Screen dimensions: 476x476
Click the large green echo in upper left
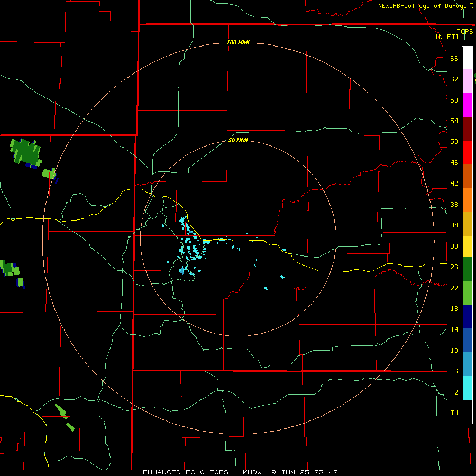tap(25, 153)
